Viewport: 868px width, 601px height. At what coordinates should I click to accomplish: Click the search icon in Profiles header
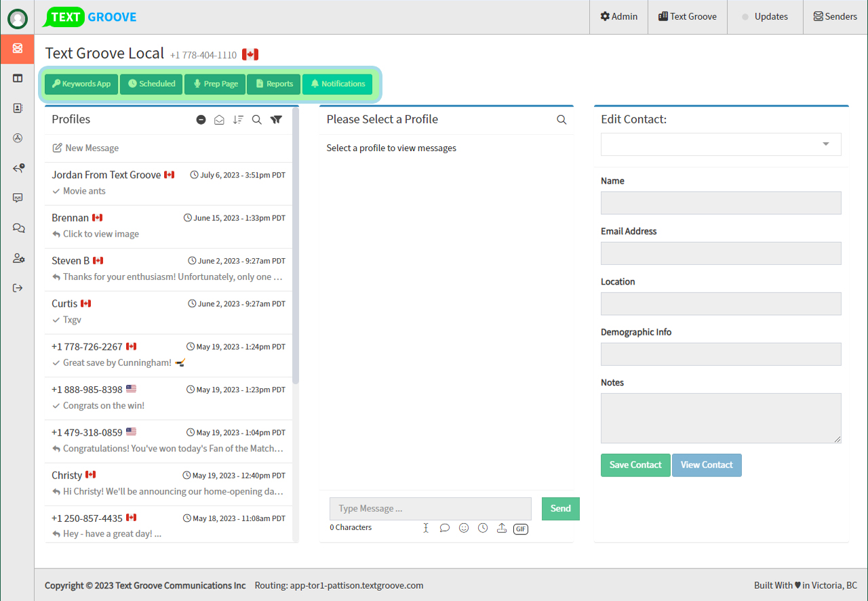tap(257, 119)
